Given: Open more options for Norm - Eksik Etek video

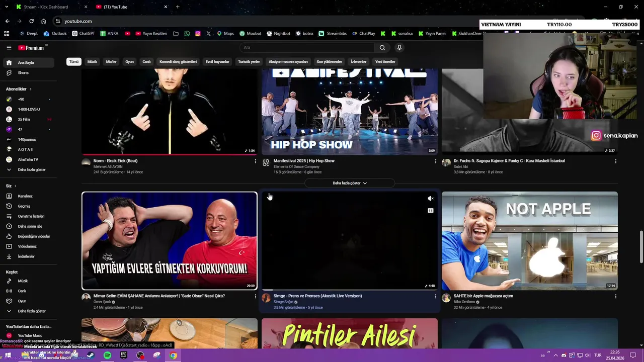Looking at the screenshot, I should point(255,161).
